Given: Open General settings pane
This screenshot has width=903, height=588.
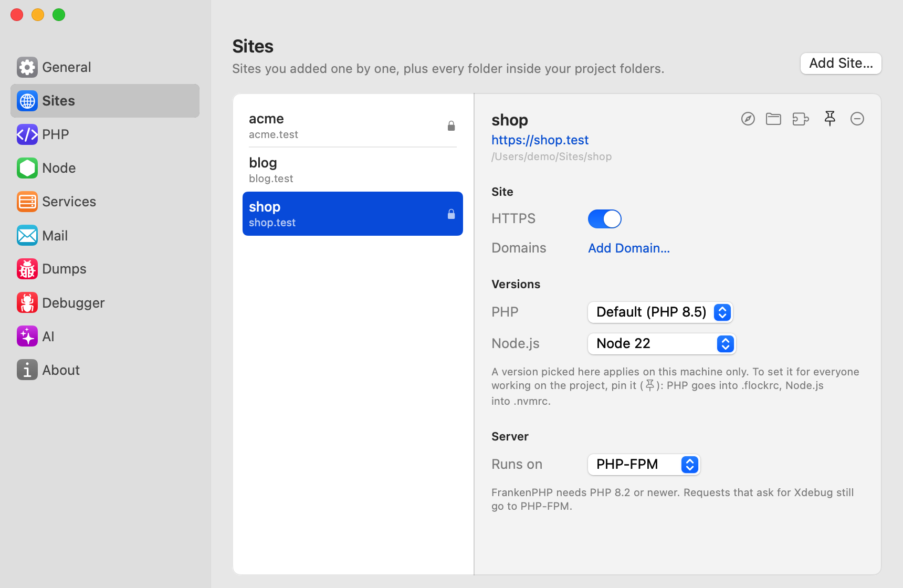Looking at the screenshot, I should coord(105,67).
